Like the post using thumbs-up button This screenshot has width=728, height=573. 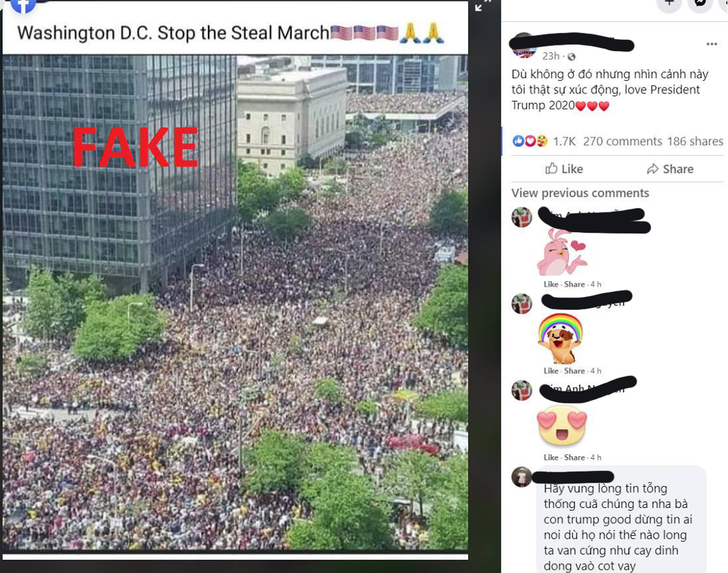564,169
